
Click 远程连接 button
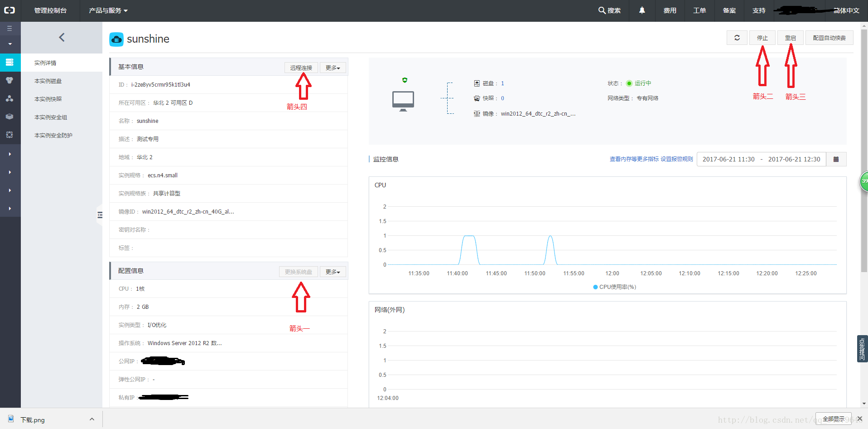coord(301,68)
